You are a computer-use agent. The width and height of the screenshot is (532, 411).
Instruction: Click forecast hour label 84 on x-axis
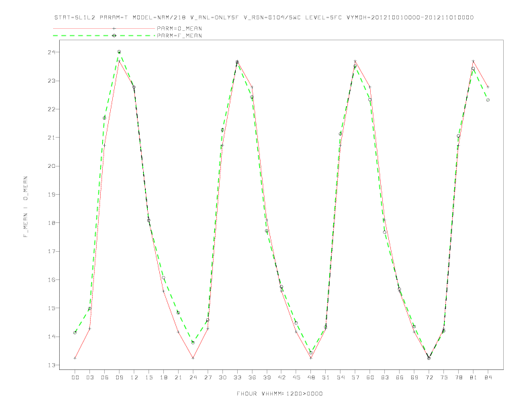(488, 377)
